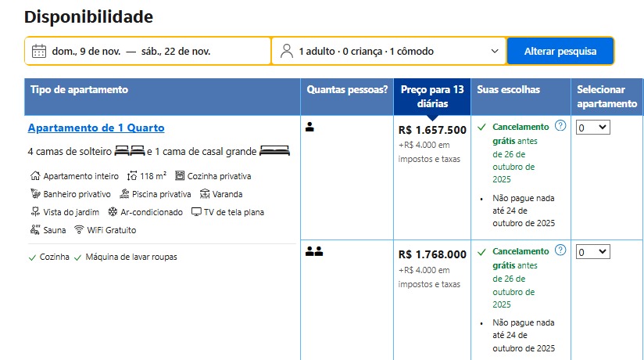
Task: Click the private pool icon
Action: point(124,194)
